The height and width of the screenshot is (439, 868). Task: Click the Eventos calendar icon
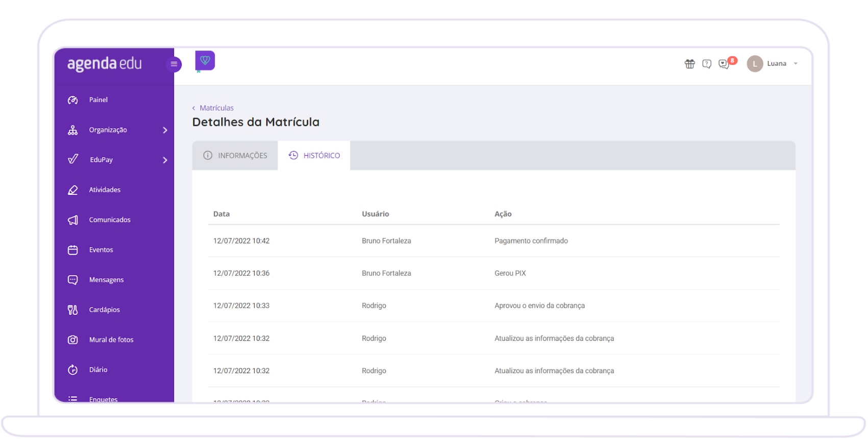[x=73, y=250]
